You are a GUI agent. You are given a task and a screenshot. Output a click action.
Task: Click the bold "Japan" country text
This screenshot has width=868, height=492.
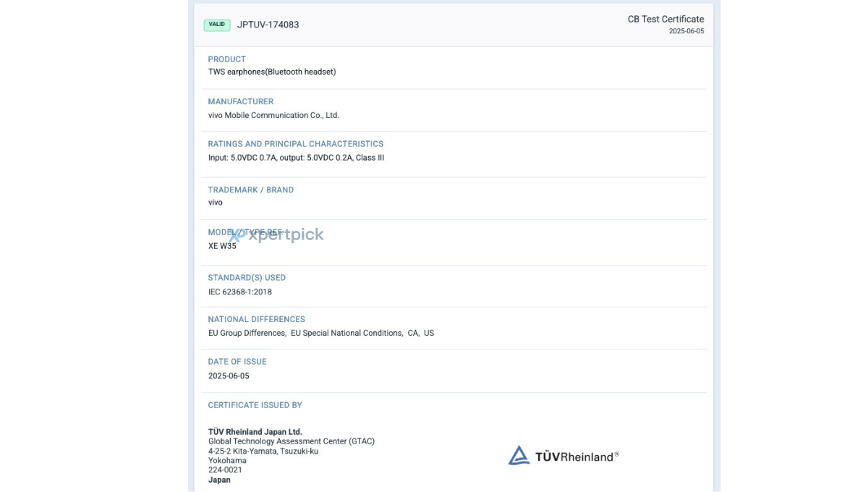pyautogui.click(x=219, y=480)
